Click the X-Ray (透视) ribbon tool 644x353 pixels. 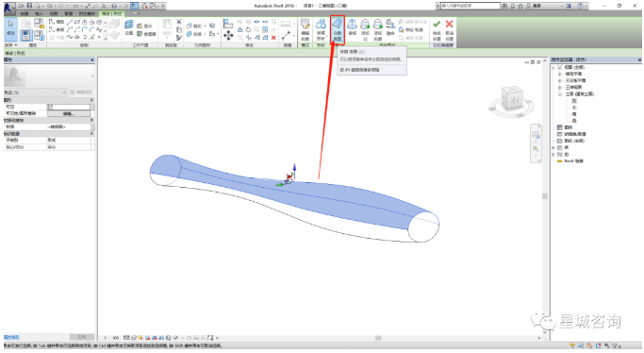(x=352, y=27)
